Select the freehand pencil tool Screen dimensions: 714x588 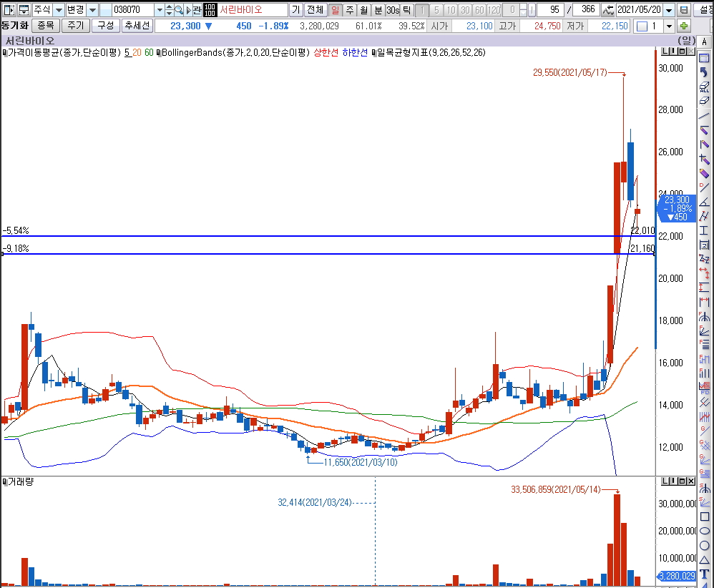coord(705,173)
